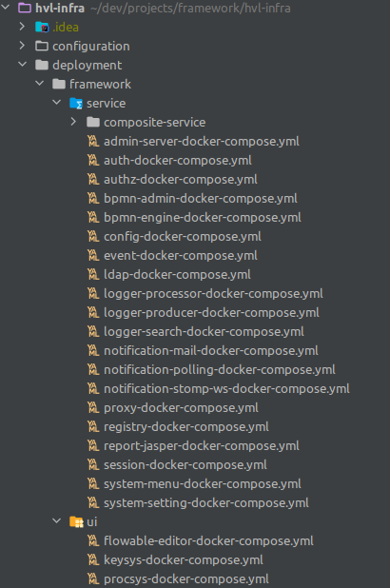Screen dimensions: 390x588
Task: Click the YAML icon beside proxy-docker-compose.yml
Action: (93, 407)
